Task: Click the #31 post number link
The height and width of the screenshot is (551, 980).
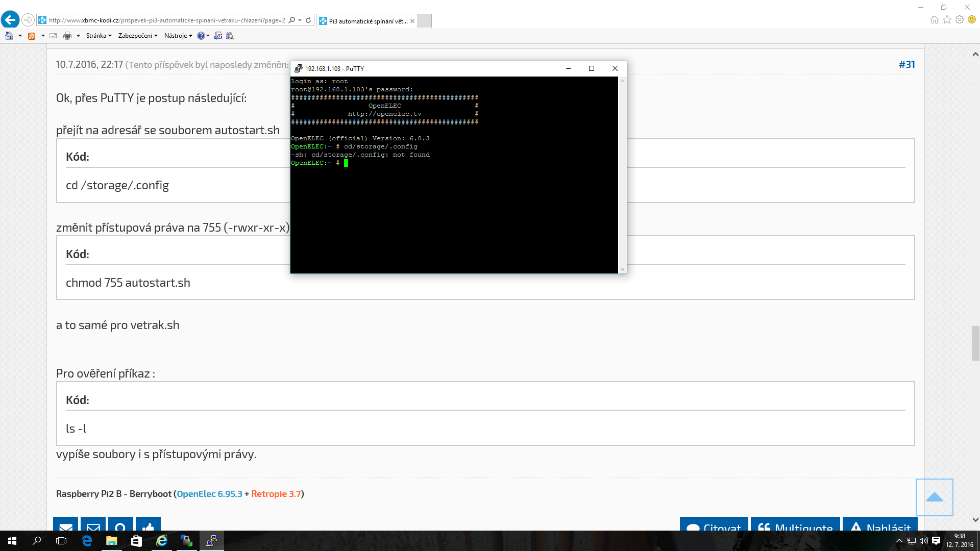Action: (906, 64)
